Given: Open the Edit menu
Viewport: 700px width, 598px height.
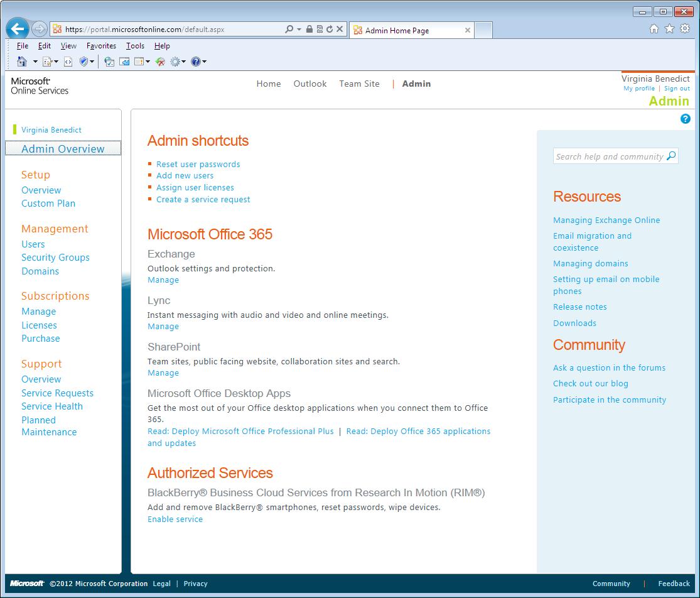Looking at the screenshot, I should point(44,46).
